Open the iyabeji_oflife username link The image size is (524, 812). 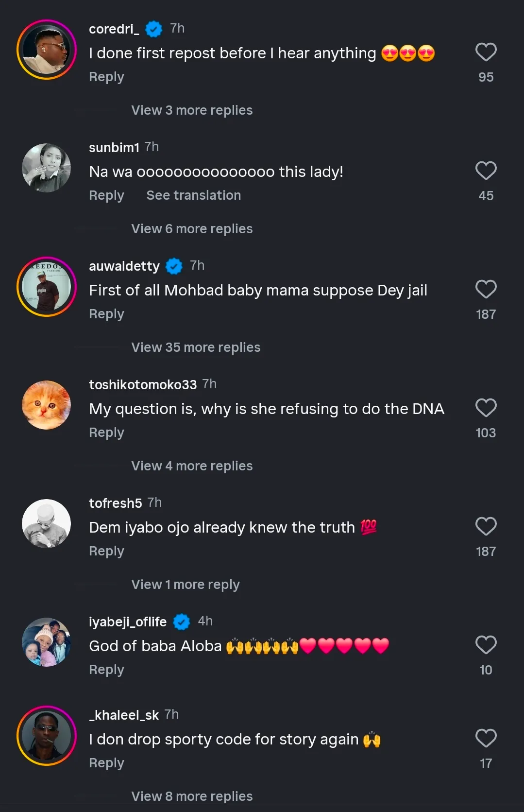click(x=128, y=622)
